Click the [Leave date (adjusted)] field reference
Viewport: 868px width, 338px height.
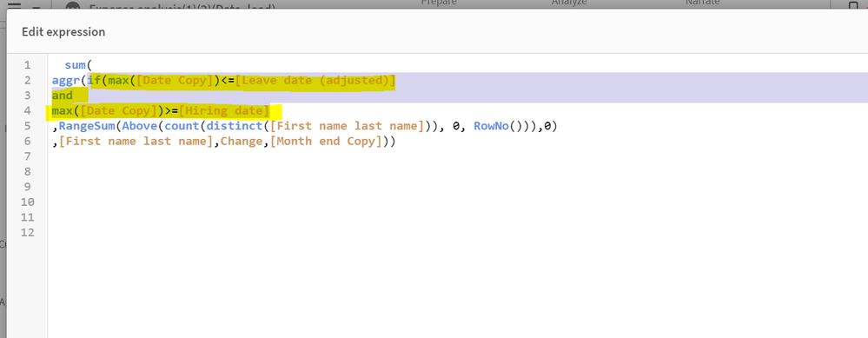click(x=315, y=80)
